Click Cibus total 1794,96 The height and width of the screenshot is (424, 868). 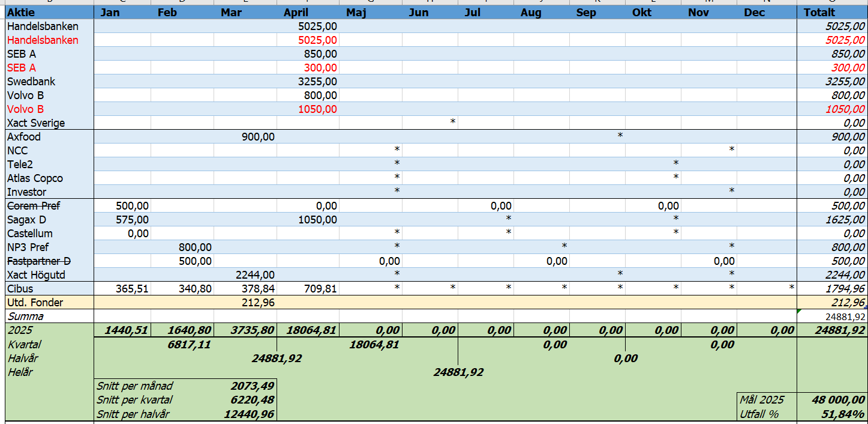(846, 289)
